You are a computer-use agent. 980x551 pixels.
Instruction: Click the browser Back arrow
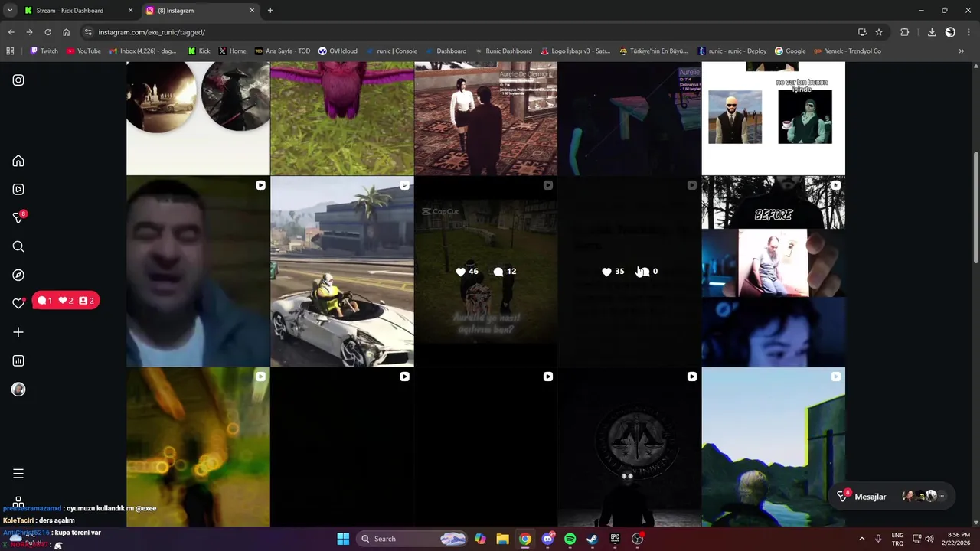11,32
